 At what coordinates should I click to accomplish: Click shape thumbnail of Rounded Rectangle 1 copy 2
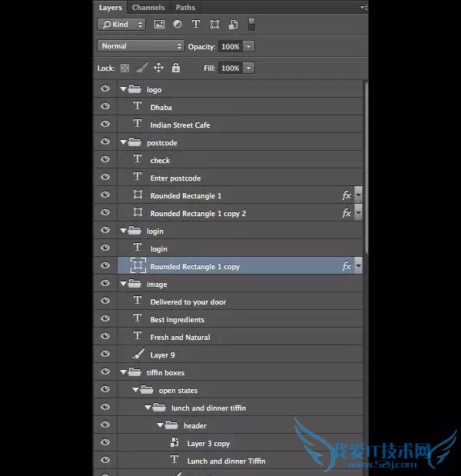pos(138,212)
